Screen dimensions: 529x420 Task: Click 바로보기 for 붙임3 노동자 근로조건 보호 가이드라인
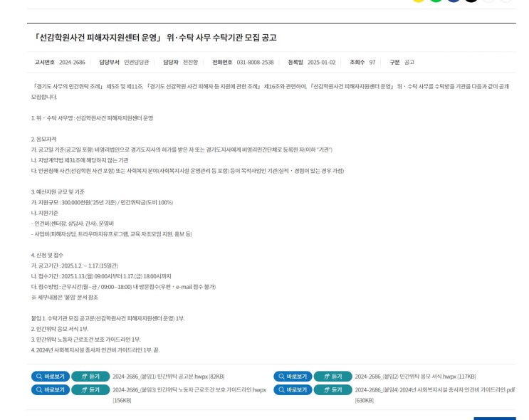click(x=51, y=389)
